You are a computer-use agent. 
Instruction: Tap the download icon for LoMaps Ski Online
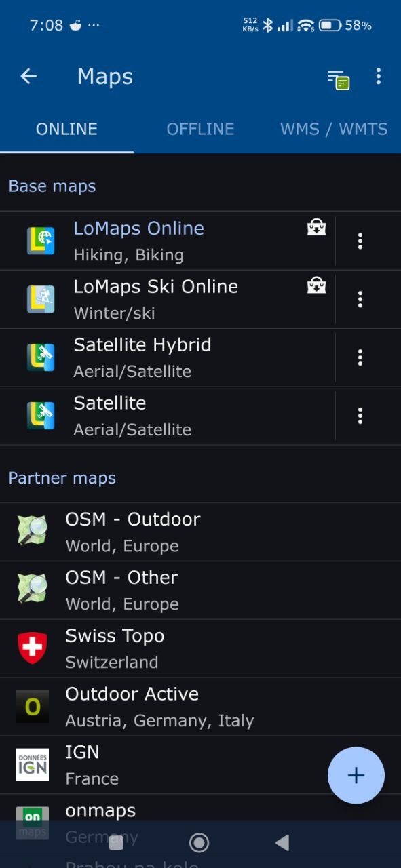coord(316,287)
